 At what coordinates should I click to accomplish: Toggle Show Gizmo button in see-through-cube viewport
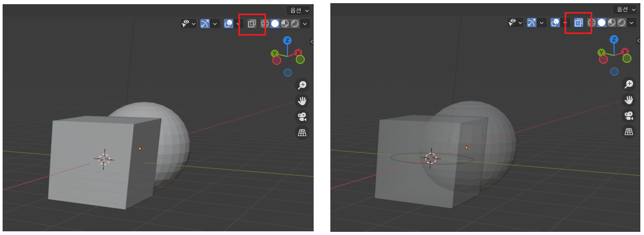532,23
